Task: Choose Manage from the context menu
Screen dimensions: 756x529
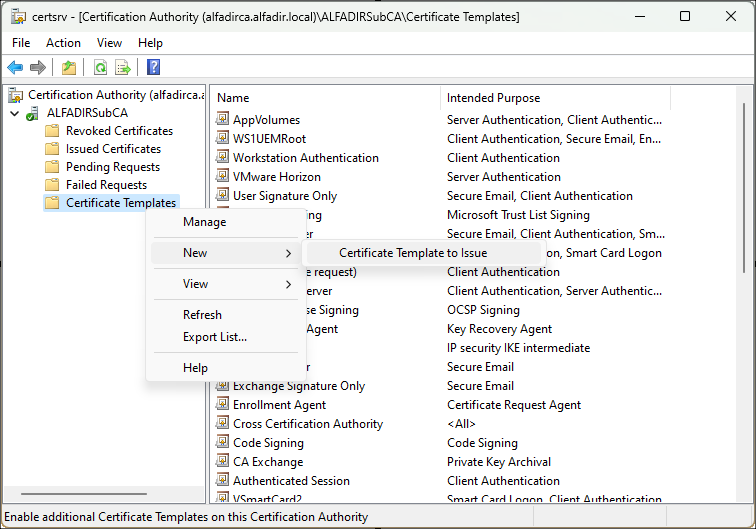Action: click(226, 222)
